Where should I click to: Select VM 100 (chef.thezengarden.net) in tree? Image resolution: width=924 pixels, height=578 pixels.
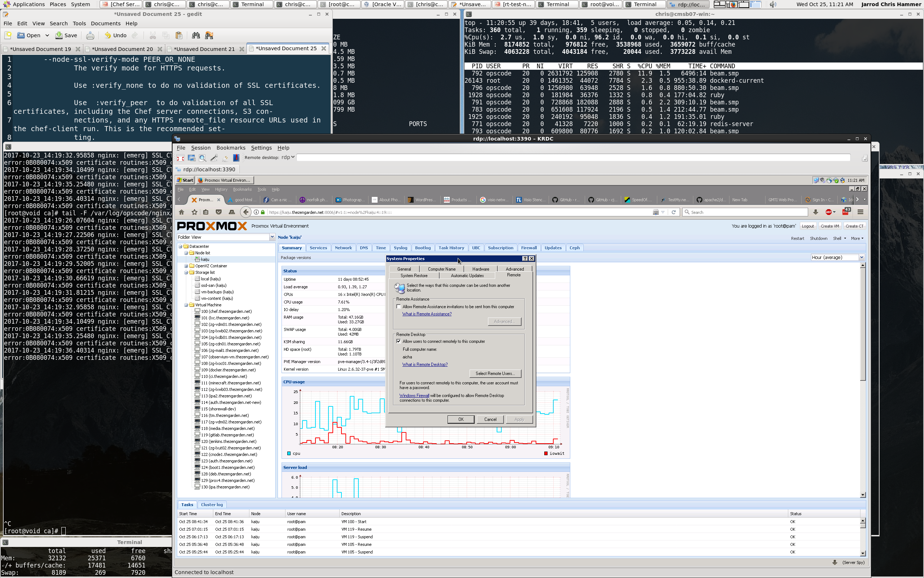(226, 311)
